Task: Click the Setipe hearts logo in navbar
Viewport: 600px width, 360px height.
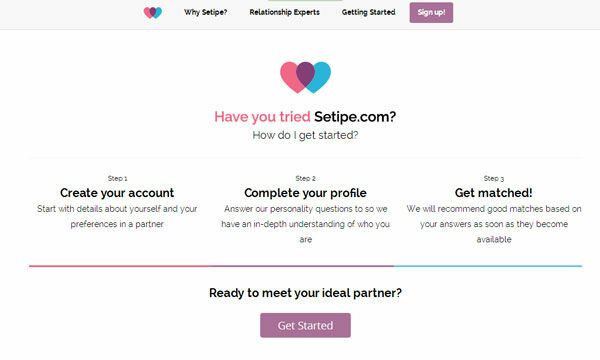Action: point(153,13)
